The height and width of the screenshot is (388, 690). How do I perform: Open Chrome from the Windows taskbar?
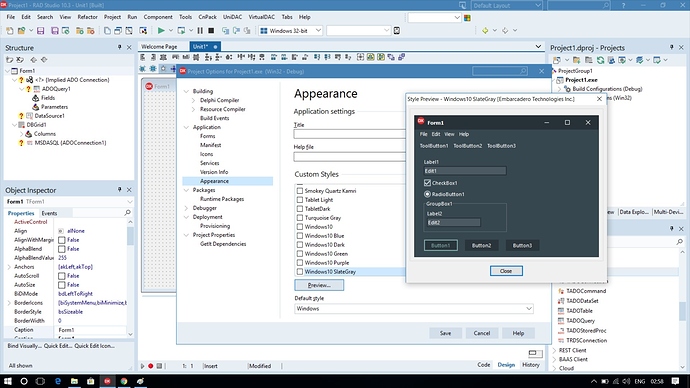point(124,381)
